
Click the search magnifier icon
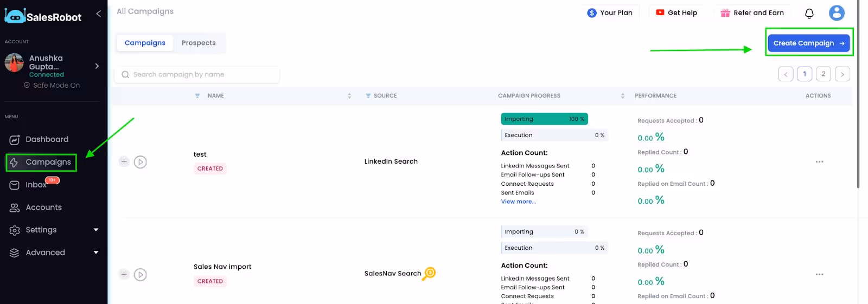(125, 75)
